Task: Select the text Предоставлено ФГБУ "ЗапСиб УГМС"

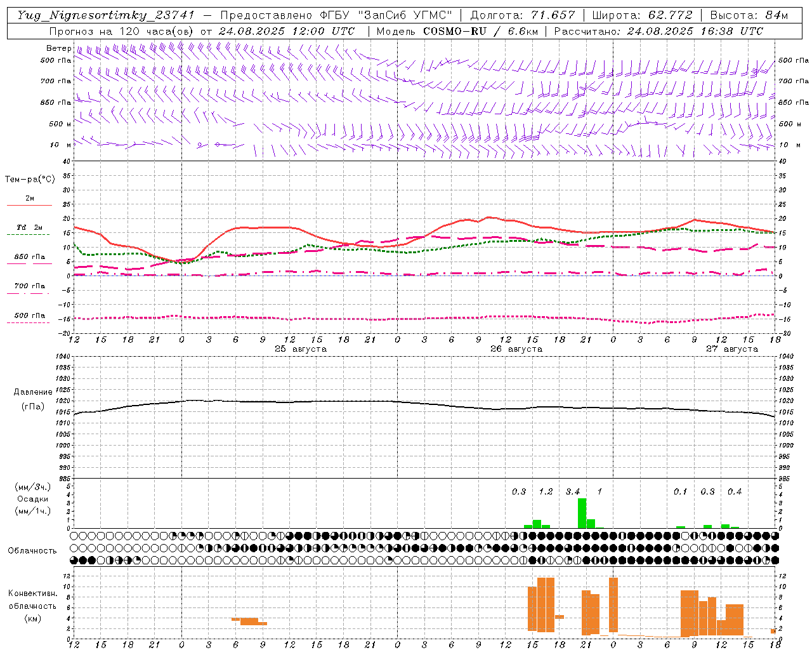Action: pyautogui.click(x=336, y=15)
